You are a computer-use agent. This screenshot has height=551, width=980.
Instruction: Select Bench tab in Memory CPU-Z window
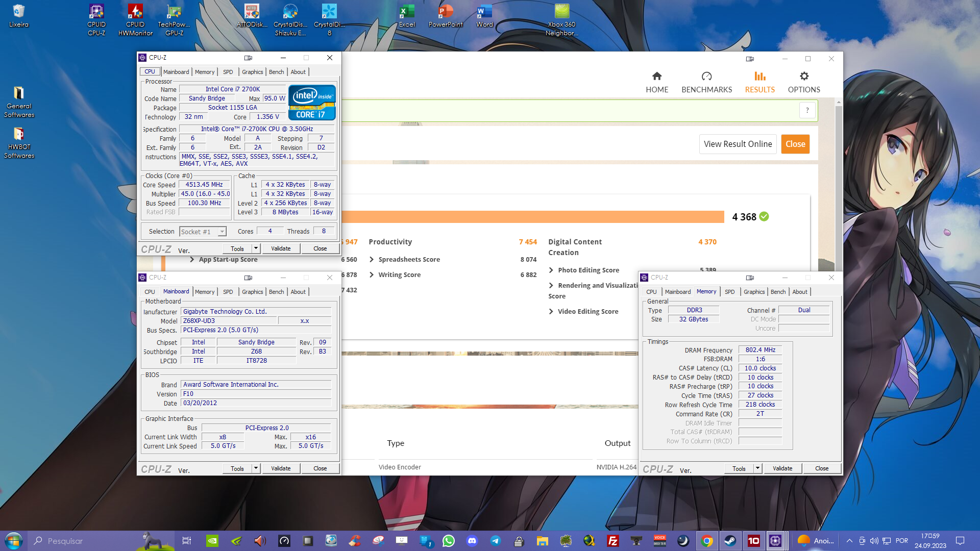click(778, 292)
